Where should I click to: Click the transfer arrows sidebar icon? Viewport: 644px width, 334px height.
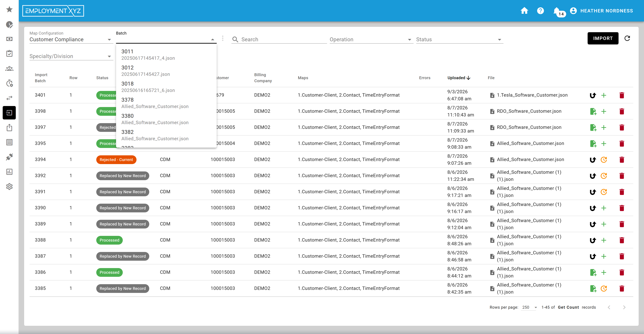coord(9,98)
